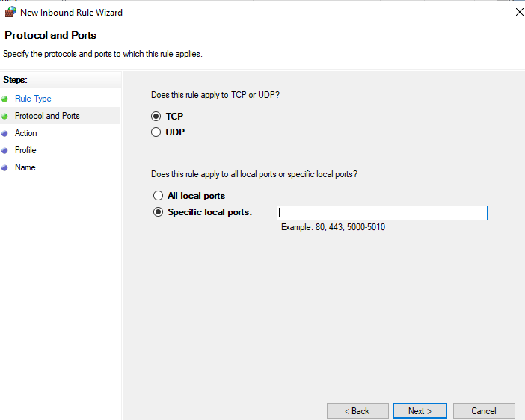Proceed with the Next button

pyautogui.click(x=420, y=411)
